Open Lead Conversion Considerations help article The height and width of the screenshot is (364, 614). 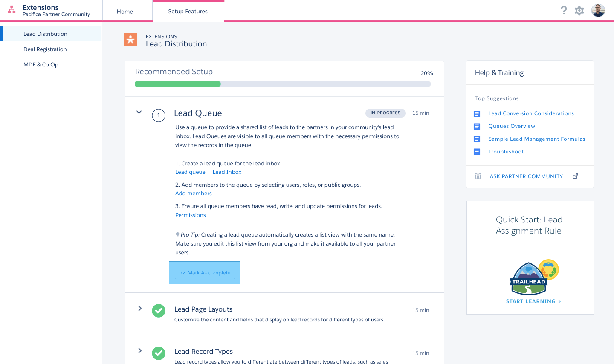tap(531, 113)
